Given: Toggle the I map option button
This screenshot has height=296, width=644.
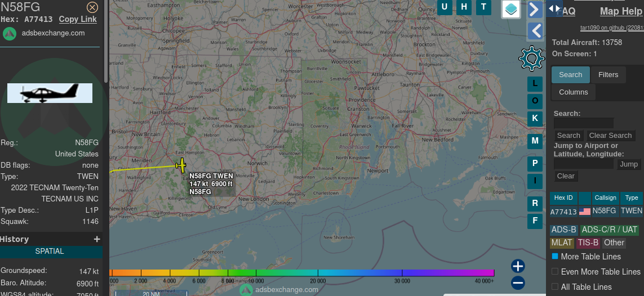Looking at the screenshot, I should (535, 181).
